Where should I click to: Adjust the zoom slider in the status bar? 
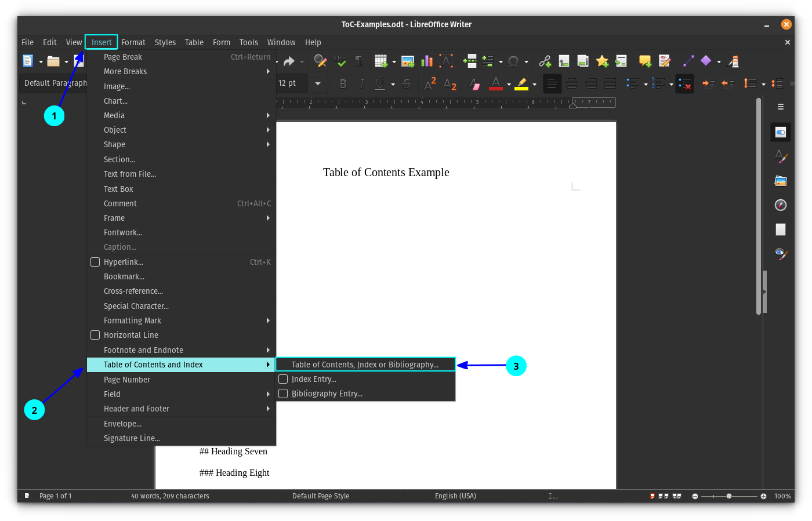[728, 496]
